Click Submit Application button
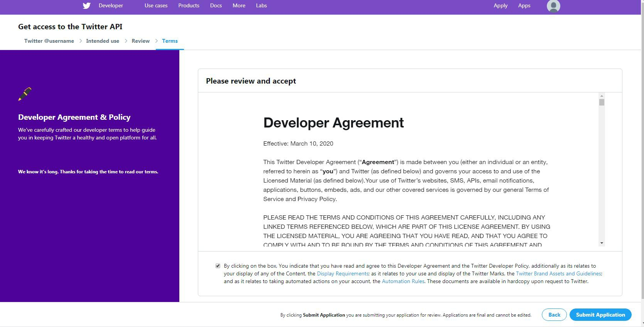The height and width of the screenshot is (327, 644). 600,315
